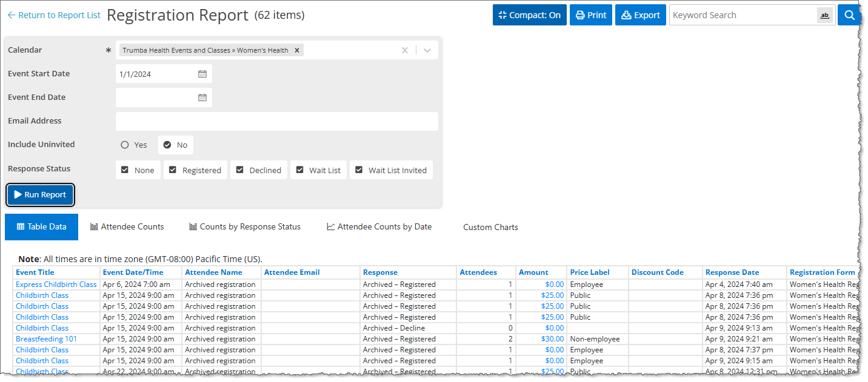
Task: Sort by Response Date column header
Action: pos(732,272)
